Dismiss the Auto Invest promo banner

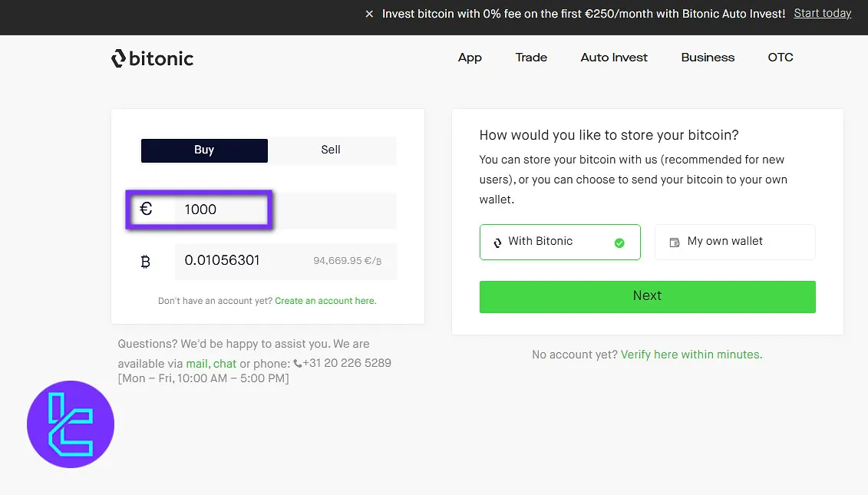point(369,14)
